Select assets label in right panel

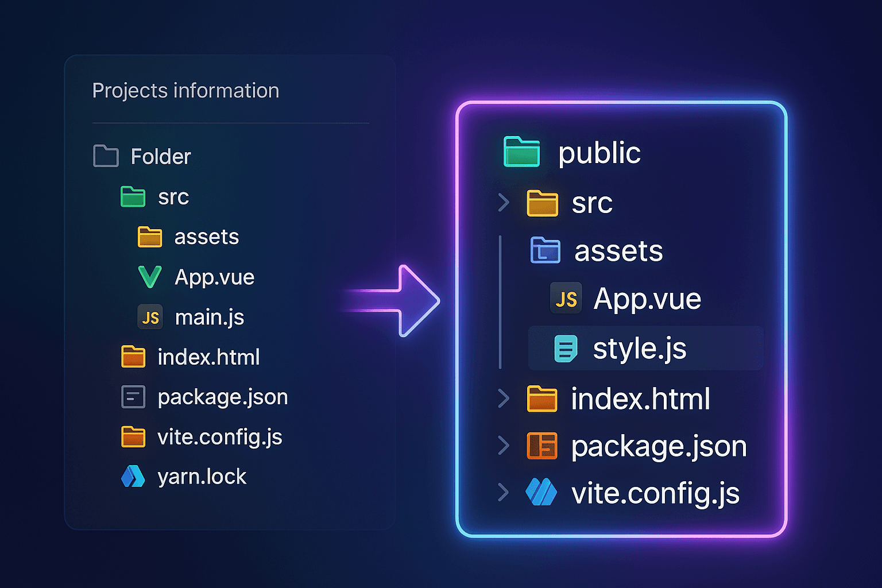coord(618,251)
